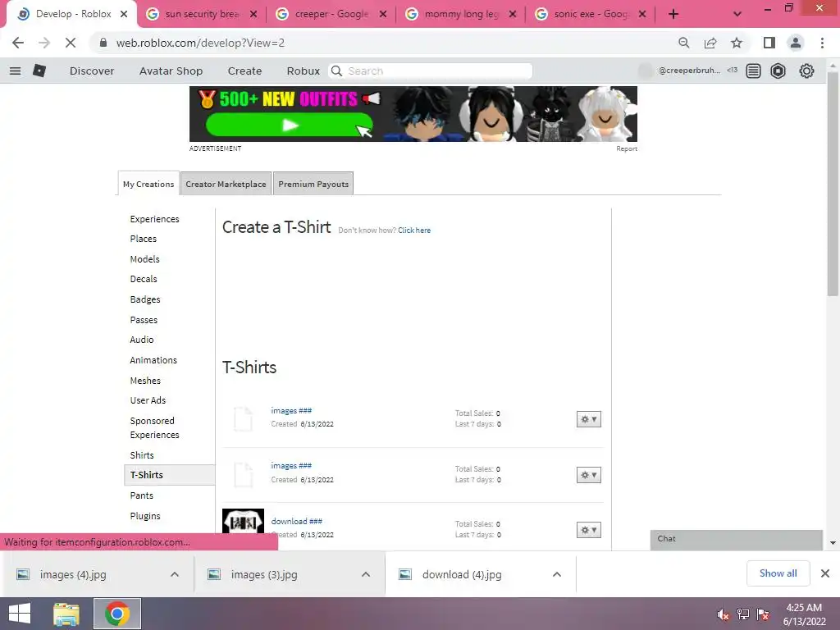Image resolution: width=840 pixels, height=630 pixels.
Task: Bookmark this page with the star
Action: coord(737,43)
